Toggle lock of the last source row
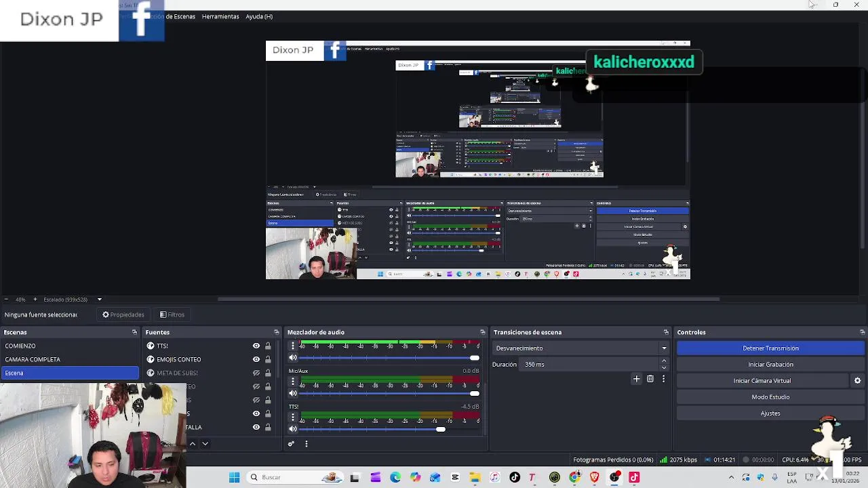The image size is (868, 488). pos(268,427)
